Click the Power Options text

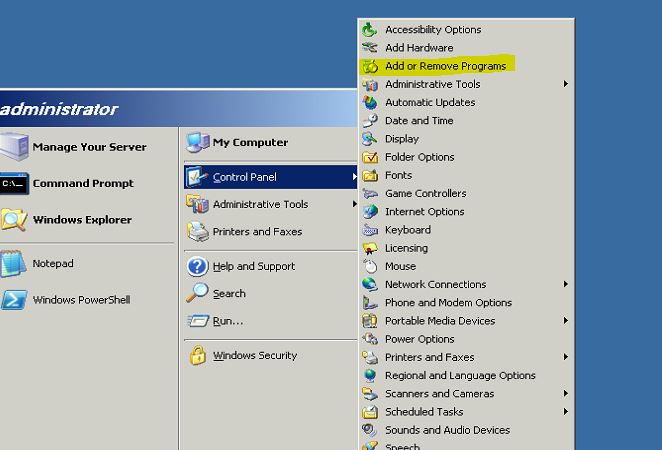coord(420,339)
